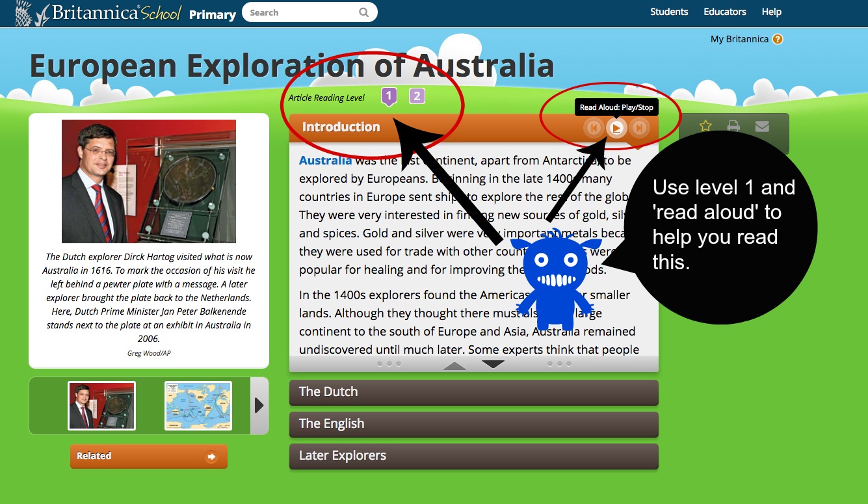Skip ahead using Read Aloud next icon

pos(639,127)
